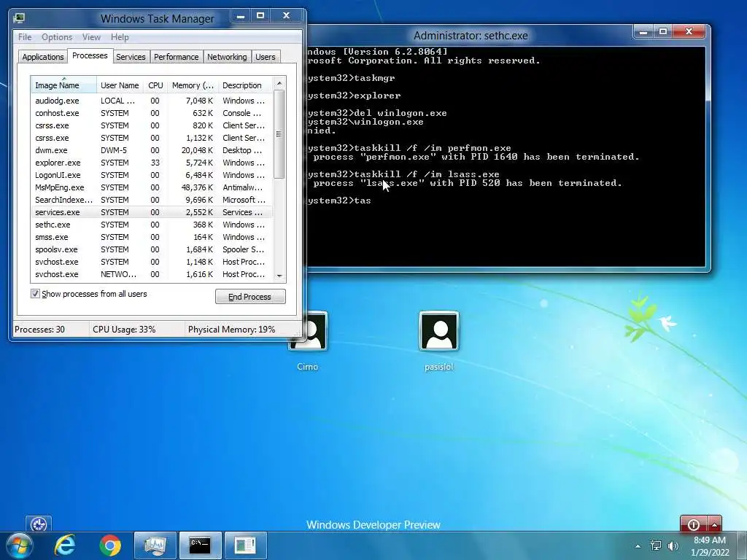Screen dimensions: 747x560
Task: Click the process list scrollbar thumb
Action: (x=279, y=134)
